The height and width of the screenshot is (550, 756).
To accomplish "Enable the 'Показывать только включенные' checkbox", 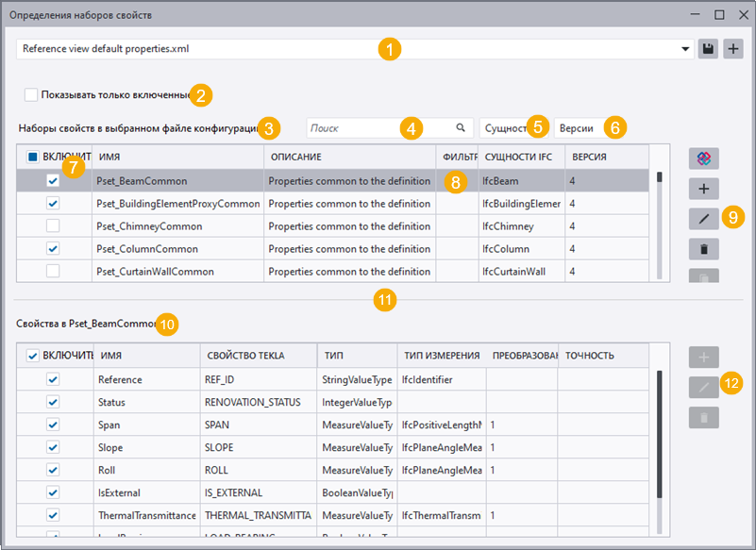I will pos(32,94).
